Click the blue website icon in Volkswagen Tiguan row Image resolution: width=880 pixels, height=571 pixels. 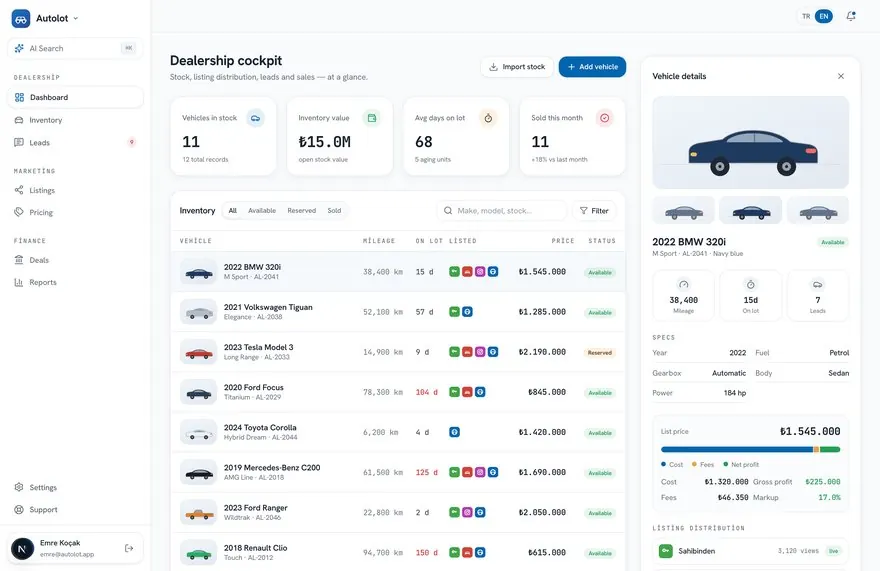coord(467,312)
